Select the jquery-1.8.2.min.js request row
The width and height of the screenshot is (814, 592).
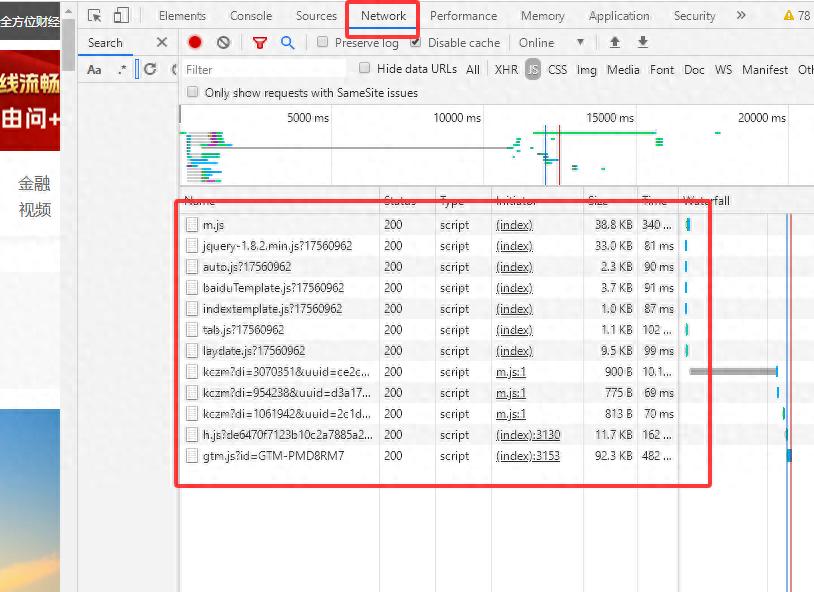(277, 246)
